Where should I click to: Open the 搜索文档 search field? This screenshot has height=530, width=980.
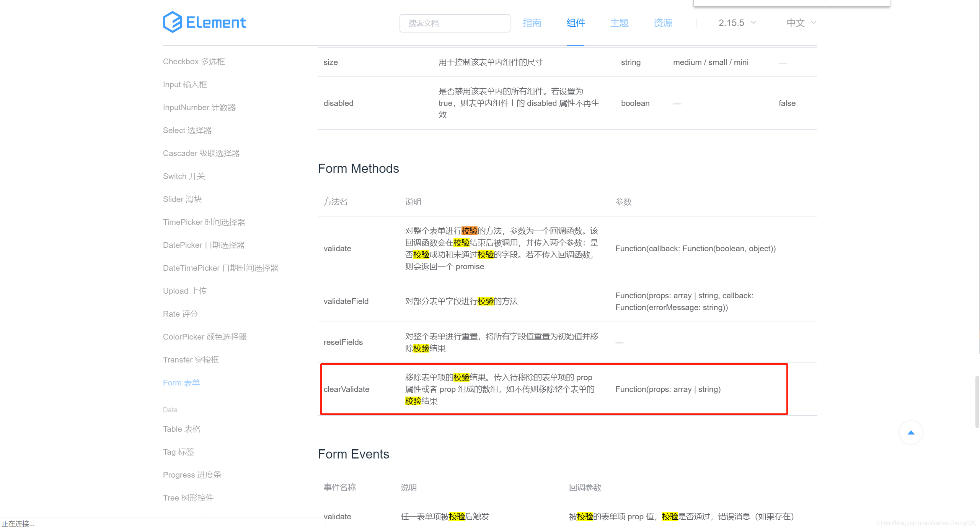455,23
